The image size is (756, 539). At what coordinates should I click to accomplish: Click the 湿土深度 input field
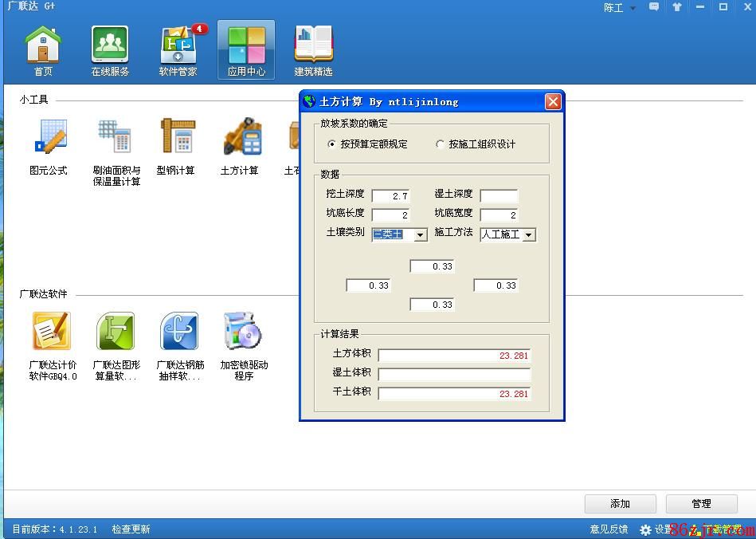click(499, 196)
